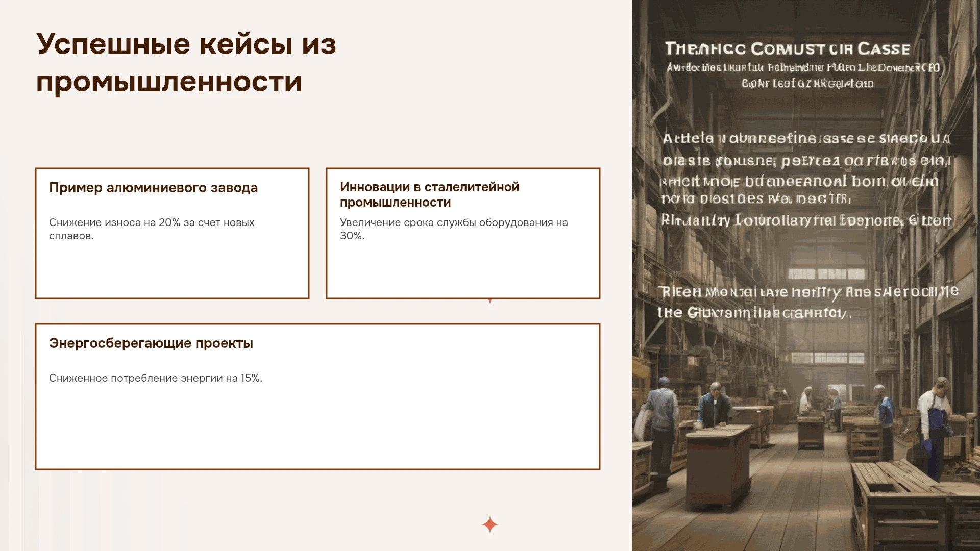Click the heading "Пример алюминиевого завода"
The image size is (980, 551).
[153, 188]
